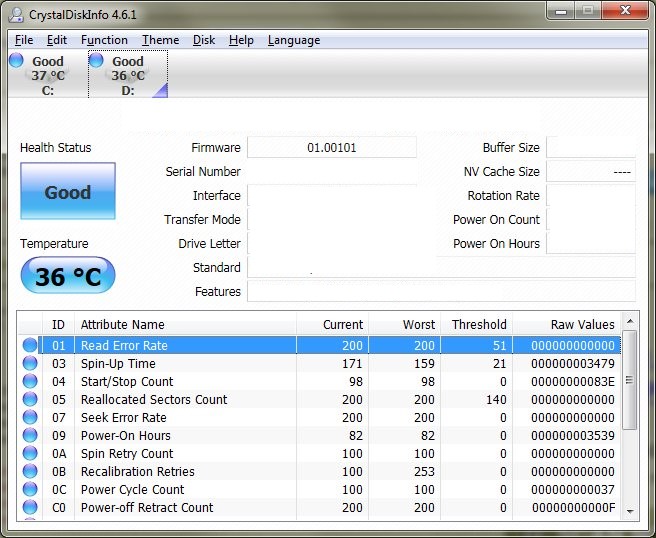The image size is (656, 538).
Task: Click the Raw Values column header
Action: click(x=582, y=324)
